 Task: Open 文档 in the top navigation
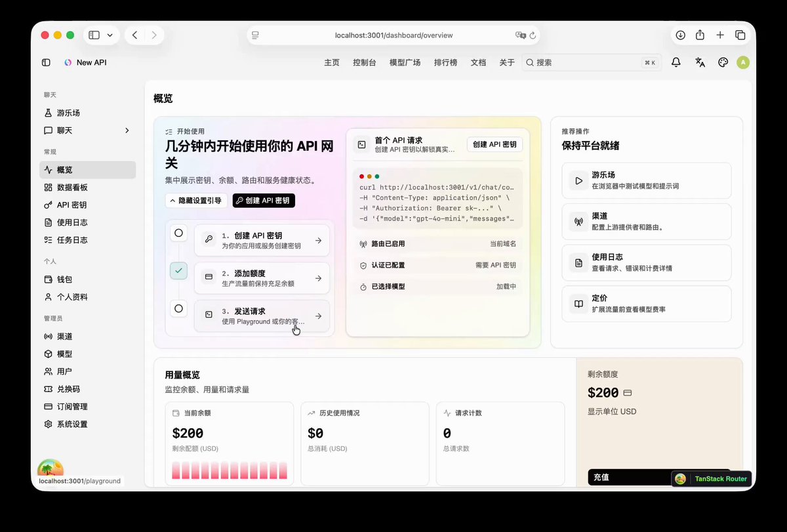478,63
